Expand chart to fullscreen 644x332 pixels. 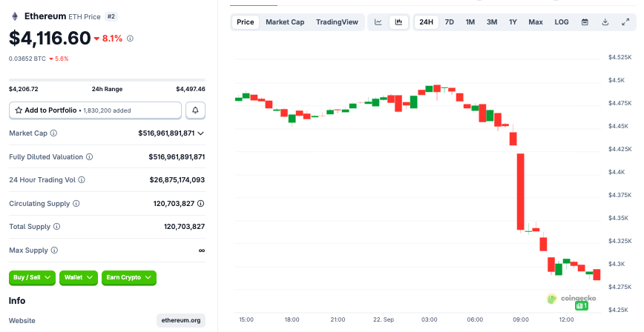[625, 22]
